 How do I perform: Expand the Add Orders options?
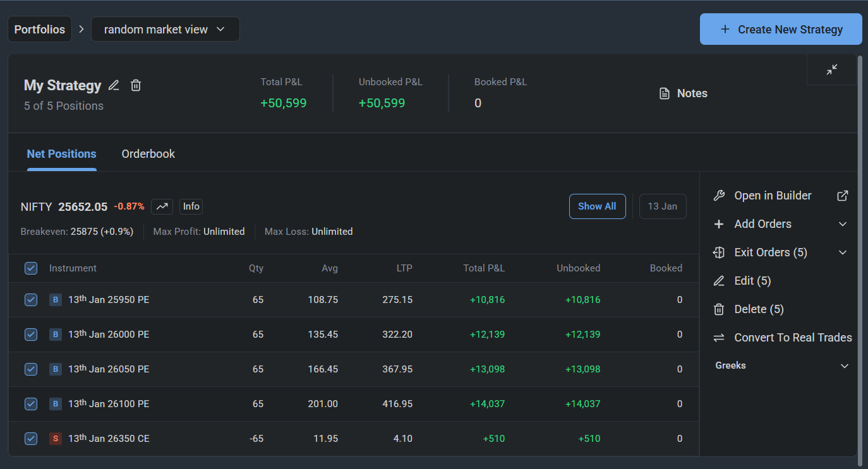point(842,224)
